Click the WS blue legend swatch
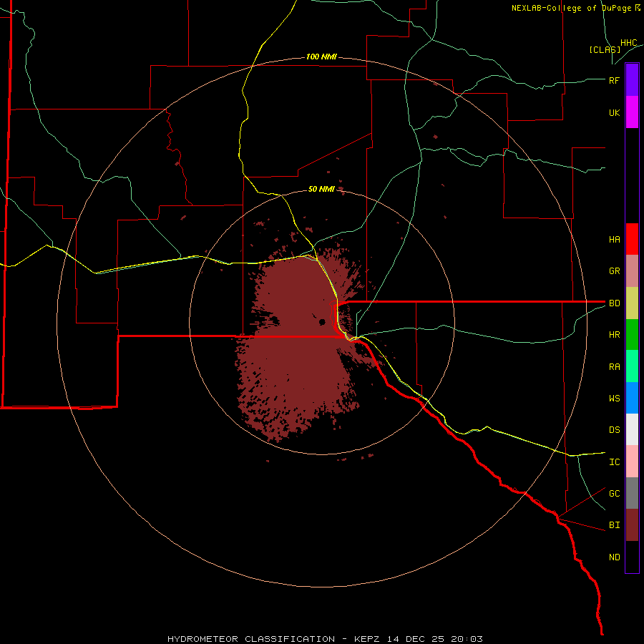The height and width of the screenshot is (644, 644). 632,398
